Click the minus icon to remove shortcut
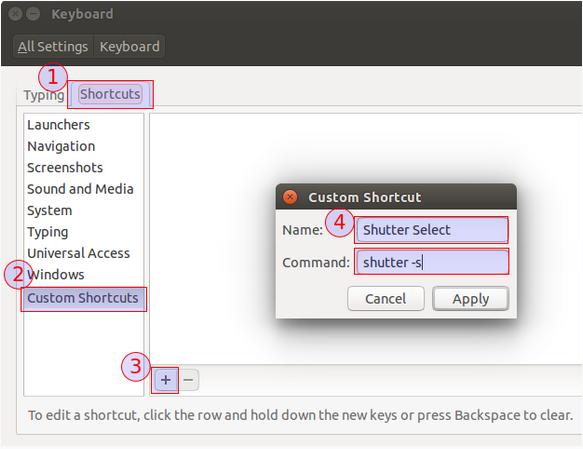The height and width of the screenshot is (449, 583). coord(188,380)
